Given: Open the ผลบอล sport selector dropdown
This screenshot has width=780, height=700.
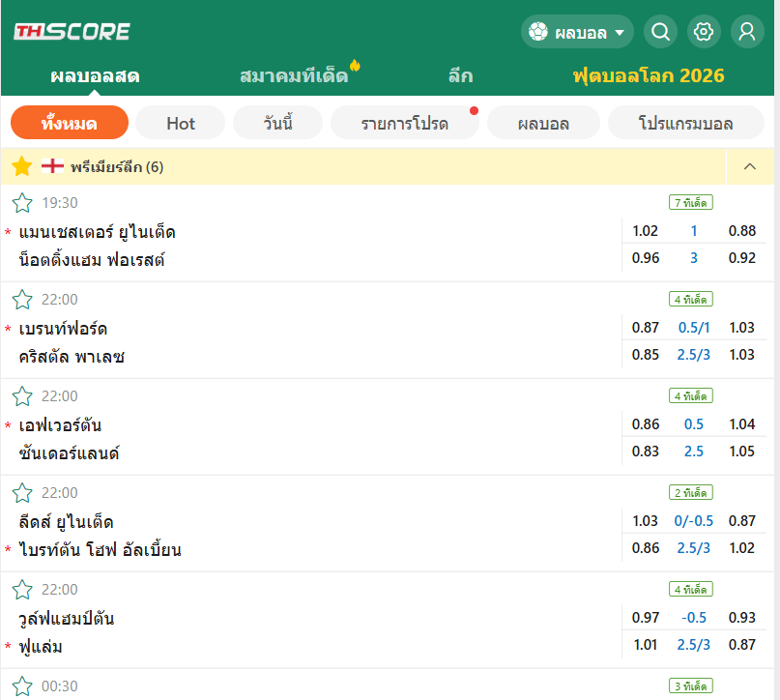Looking at the screenshot, I should 577,32.
